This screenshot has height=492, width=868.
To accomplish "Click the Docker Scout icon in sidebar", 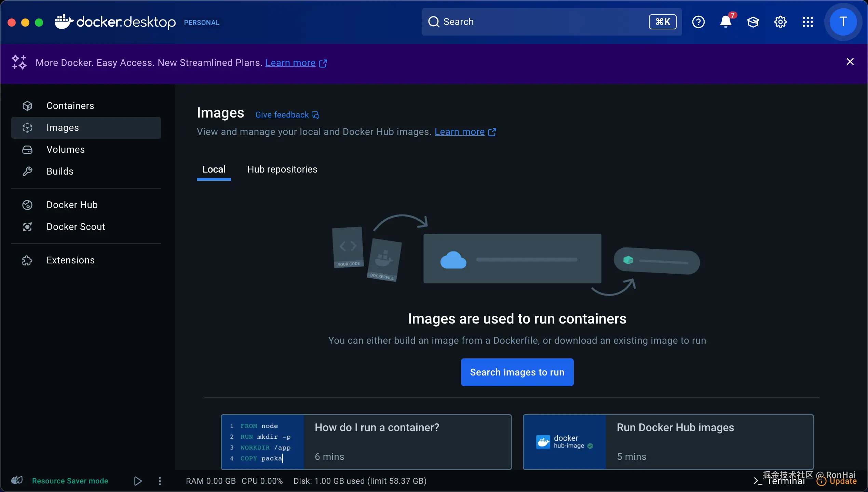I will point(27,227).
